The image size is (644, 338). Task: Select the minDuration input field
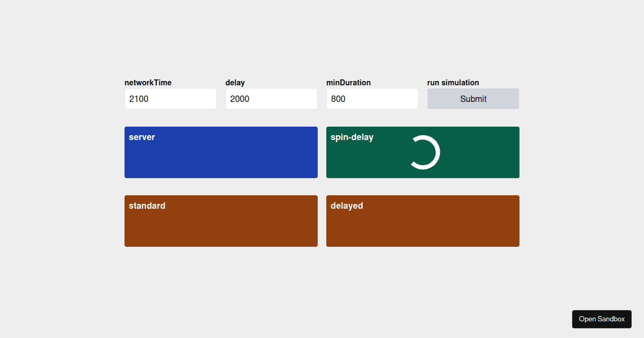(372, 99)
